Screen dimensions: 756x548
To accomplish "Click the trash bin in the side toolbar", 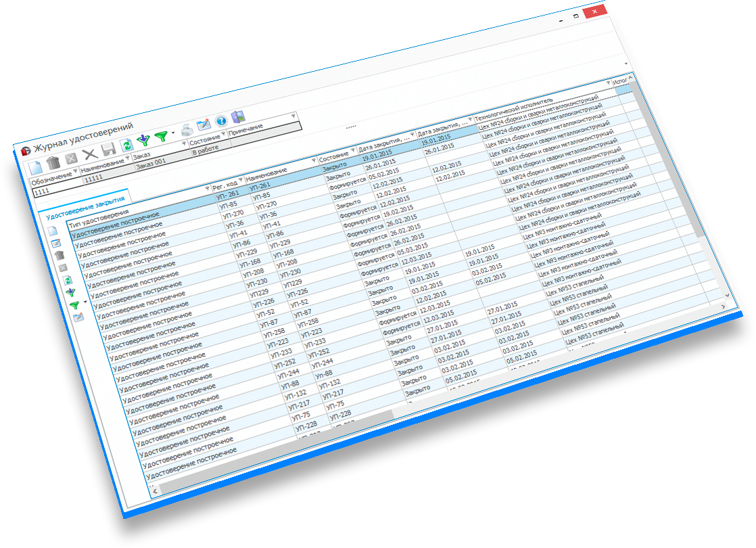I will pos(60,255).
